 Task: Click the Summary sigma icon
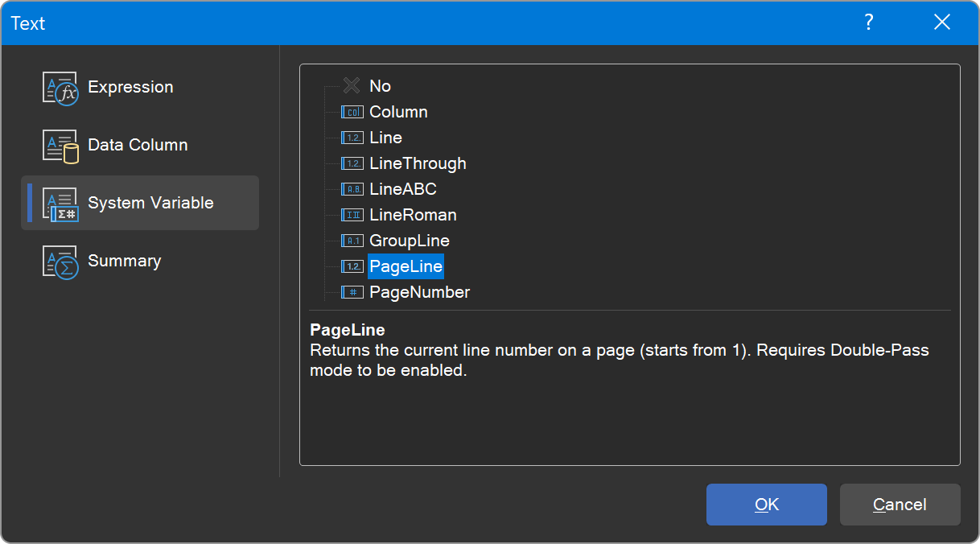pos(60,262)
